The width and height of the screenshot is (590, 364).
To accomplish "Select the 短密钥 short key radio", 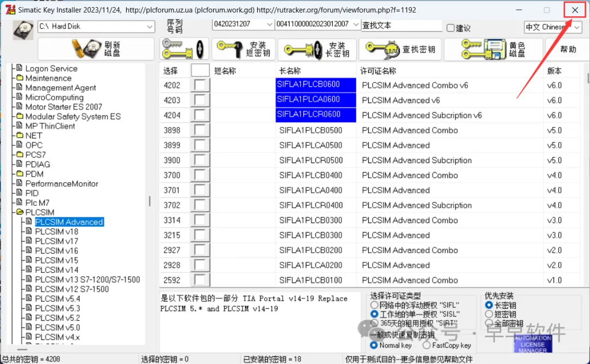I will [x=489, y=314].
